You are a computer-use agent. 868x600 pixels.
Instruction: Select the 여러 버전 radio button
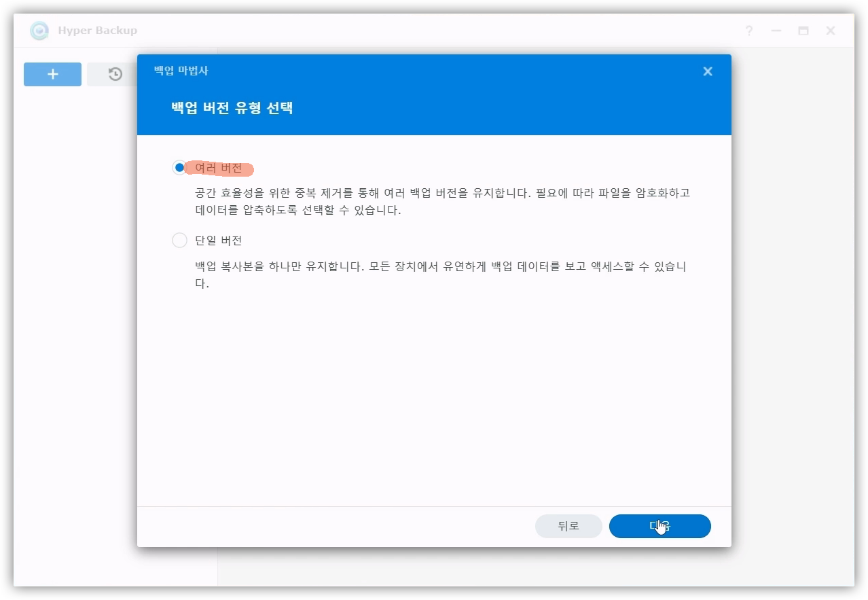(179, 168)
